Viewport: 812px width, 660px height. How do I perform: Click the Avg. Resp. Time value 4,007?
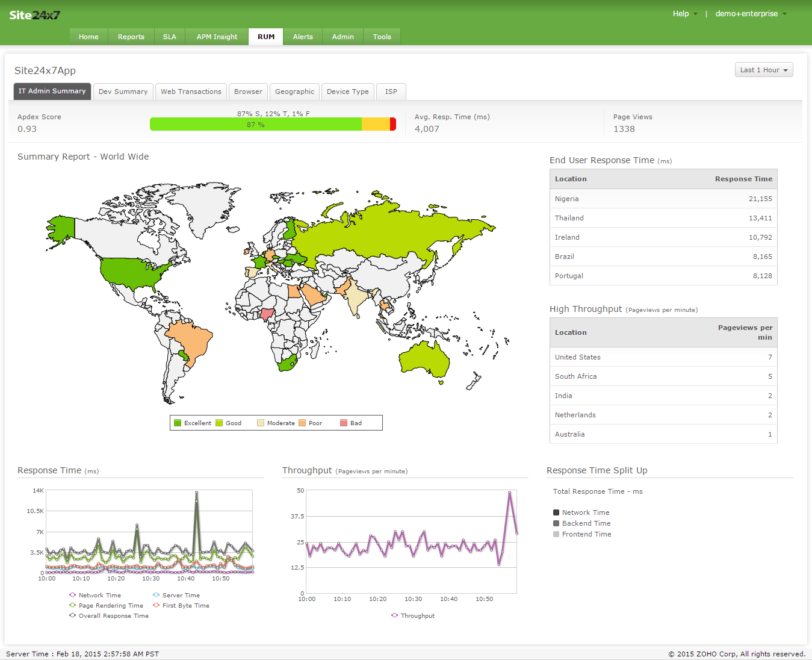click(x=427, y=129)
